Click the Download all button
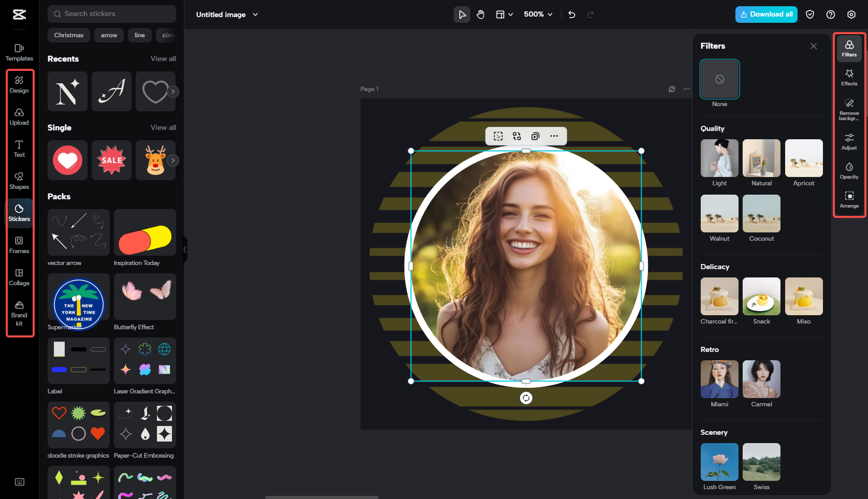The width and height of the screenshot is (868, 499). tap(766, 14)
